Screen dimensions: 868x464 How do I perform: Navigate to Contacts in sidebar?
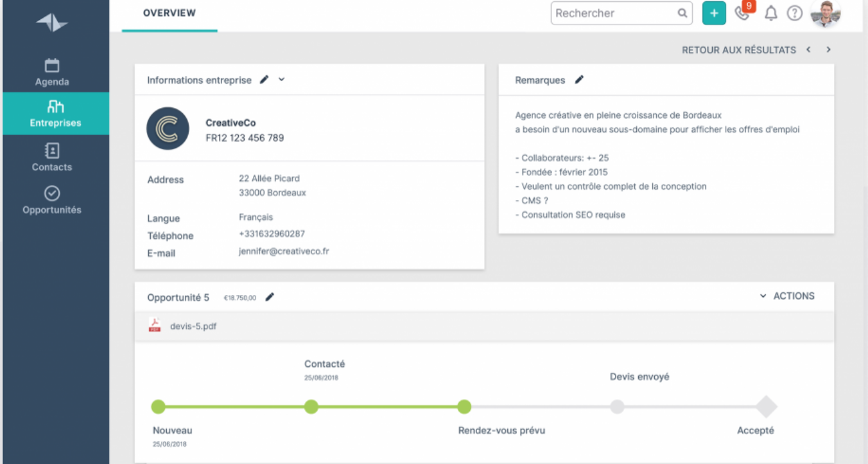pos(52,158)
